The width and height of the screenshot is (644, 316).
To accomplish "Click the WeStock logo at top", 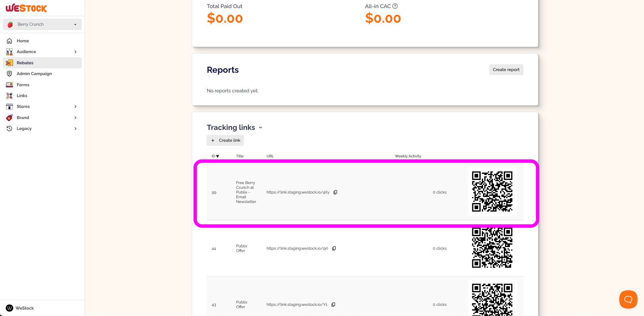I will click(26, 8).
